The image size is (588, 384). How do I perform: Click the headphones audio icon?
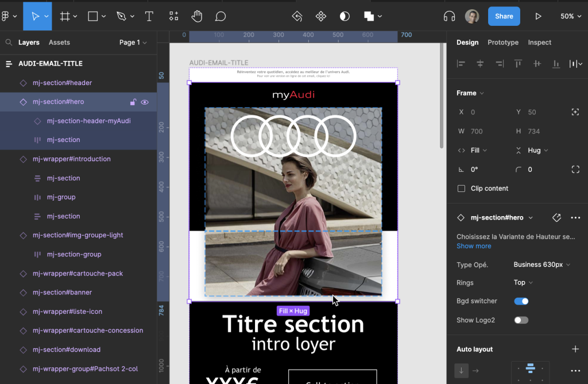[450, 16]
